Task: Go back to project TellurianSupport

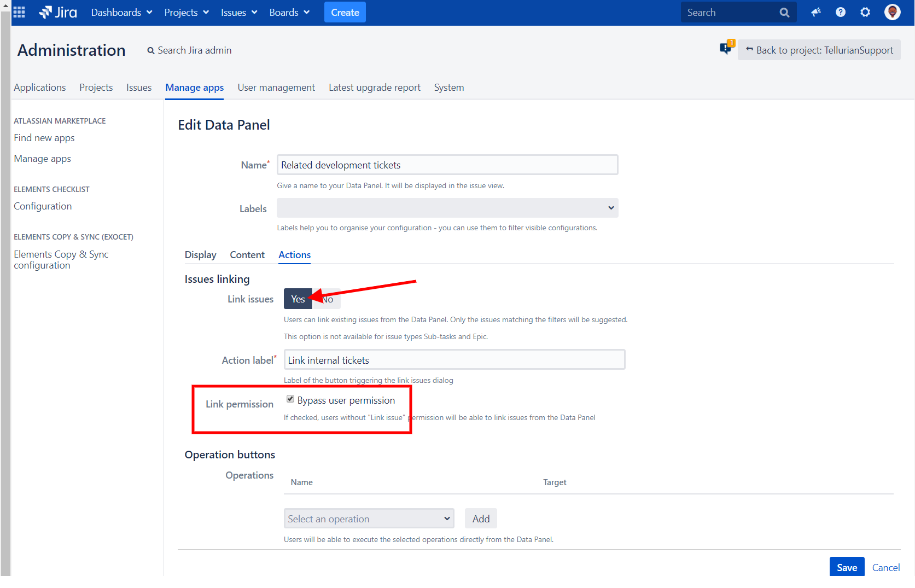Action: 819,50
